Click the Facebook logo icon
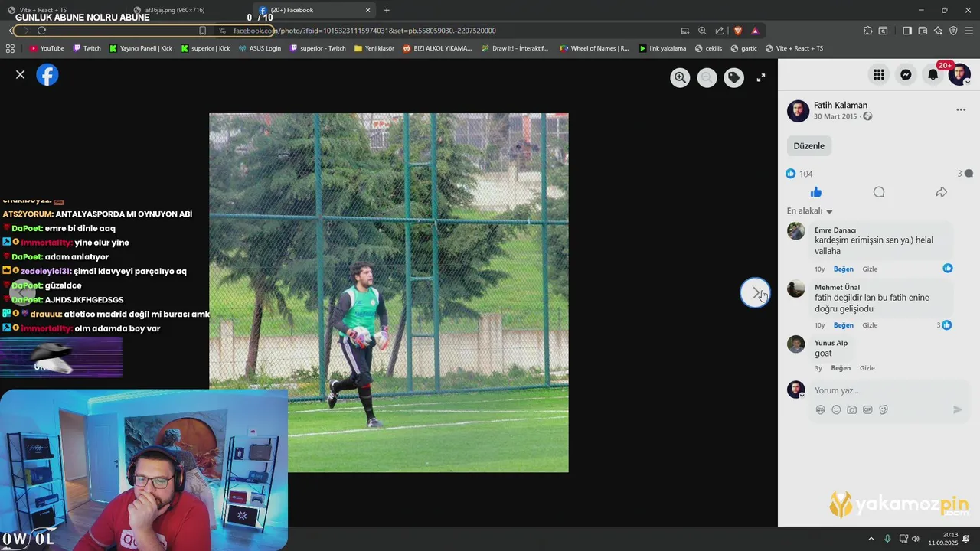This screenshot has height=551, width=980. 47,75
